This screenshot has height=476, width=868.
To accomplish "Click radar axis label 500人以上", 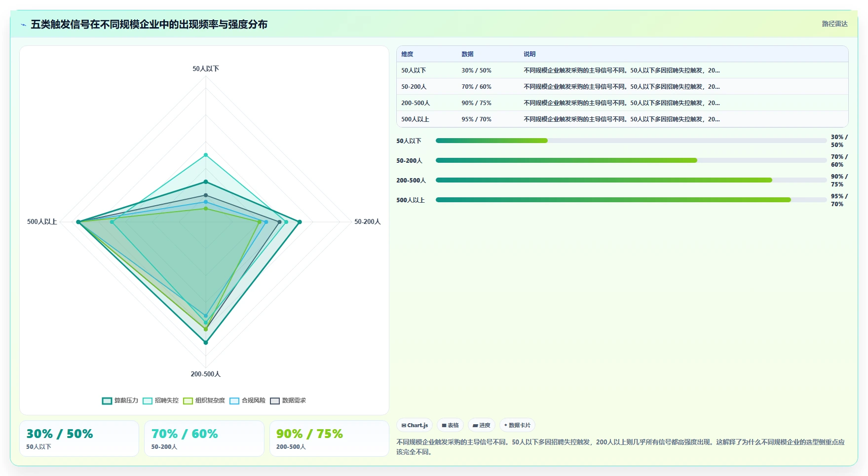I will coord(42,222).
